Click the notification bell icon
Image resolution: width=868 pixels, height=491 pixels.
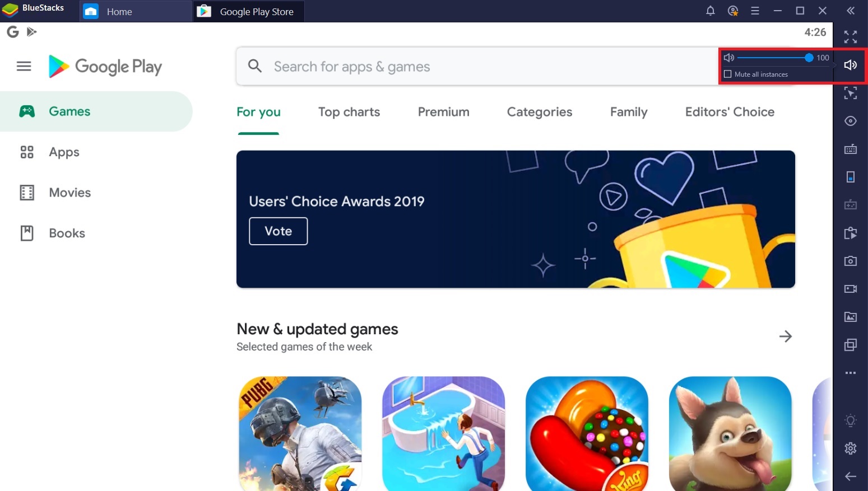pos(710,11)
